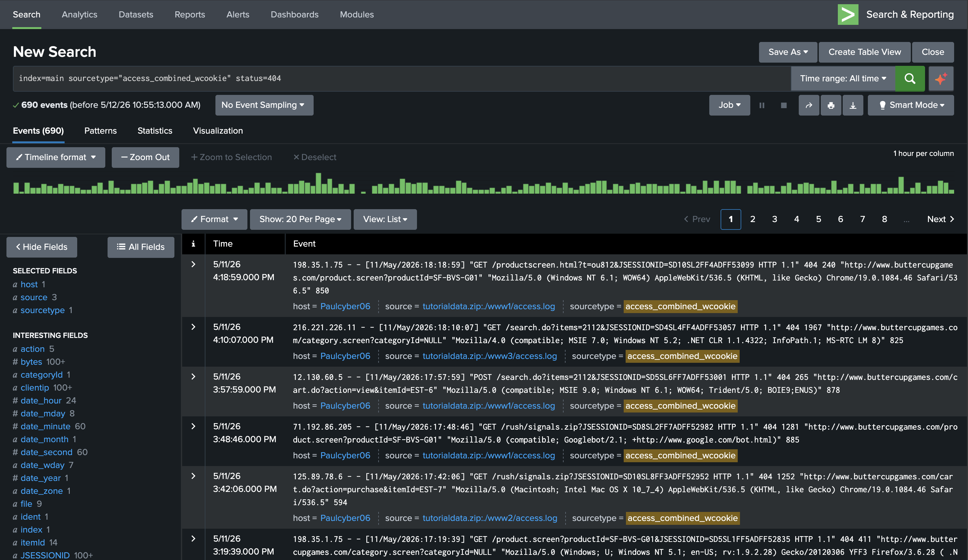Pause the search job
Viewport: 968px width, 560px height.
[762, 105]
